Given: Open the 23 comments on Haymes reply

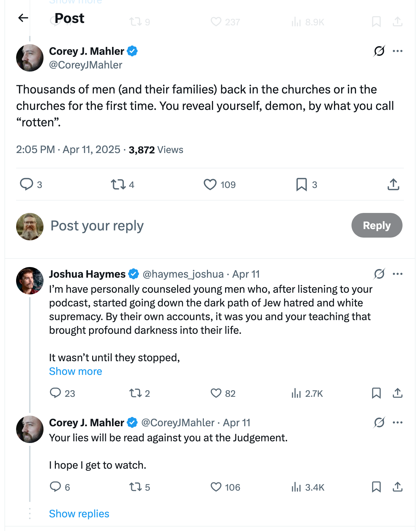Looking at the screenshot, I should click(55, 393).
